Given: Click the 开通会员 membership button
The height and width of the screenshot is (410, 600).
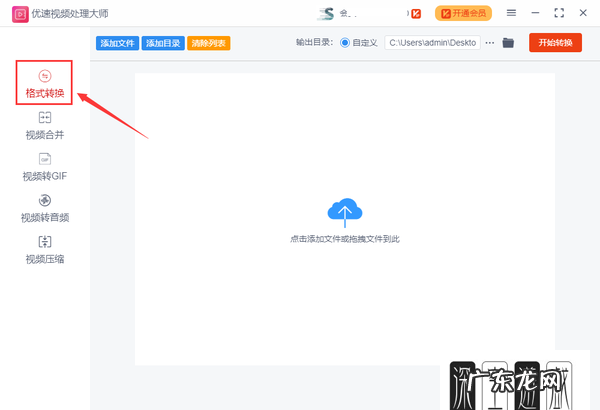Looking at the screenshot, I should pyautogui.click(x=463, y=13).
